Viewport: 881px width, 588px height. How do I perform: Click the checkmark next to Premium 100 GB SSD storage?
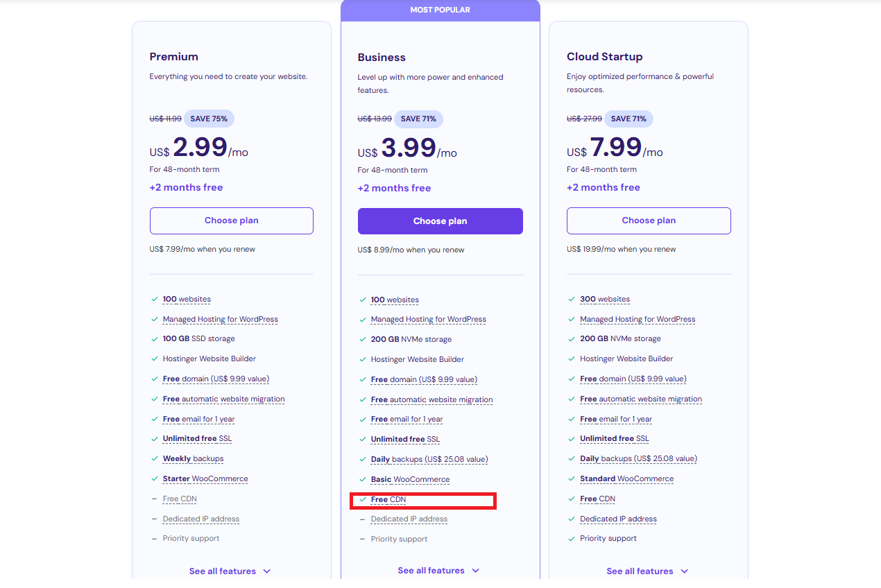click(x=154, y=339)
